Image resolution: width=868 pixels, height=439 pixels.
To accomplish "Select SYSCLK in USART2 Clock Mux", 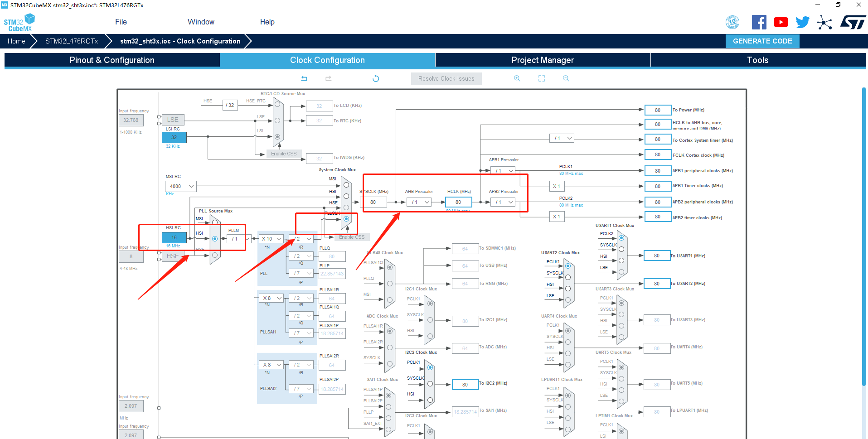I will coord(568,277).
